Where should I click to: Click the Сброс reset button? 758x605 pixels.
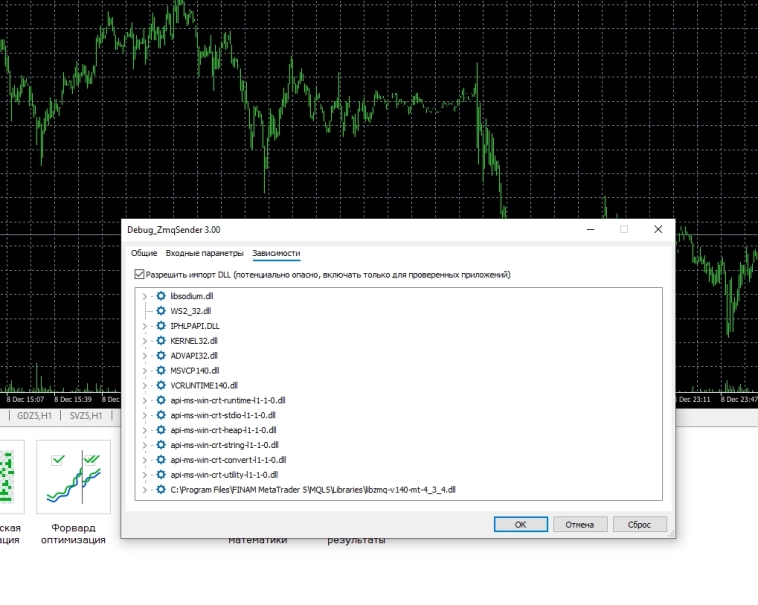click(639, 524)
